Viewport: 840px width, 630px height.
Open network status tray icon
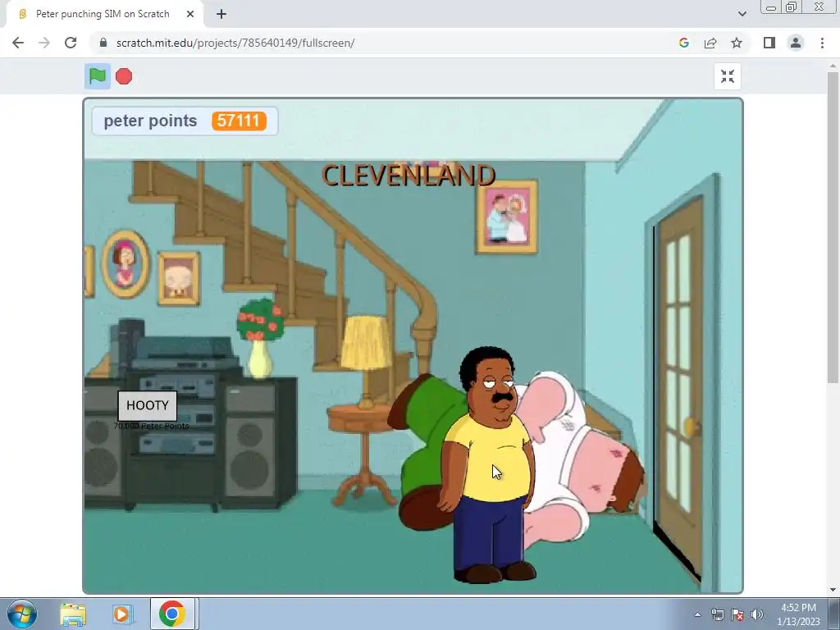pos(717,614)
